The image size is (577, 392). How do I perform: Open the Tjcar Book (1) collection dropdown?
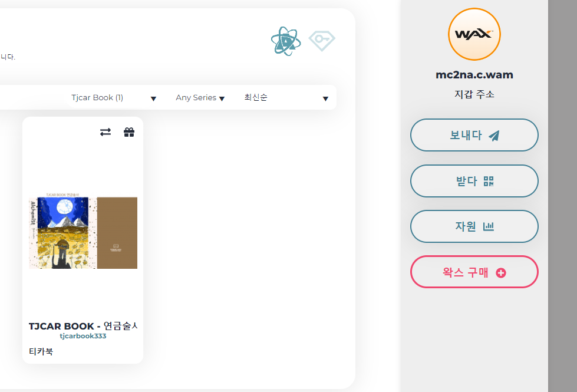(114, 97)
